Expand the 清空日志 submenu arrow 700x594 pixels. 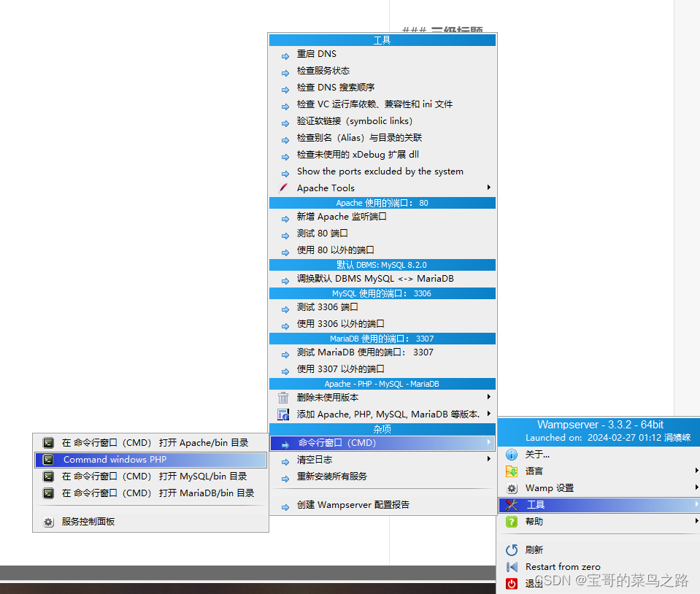pyautogui.click(x=489, y=459)
